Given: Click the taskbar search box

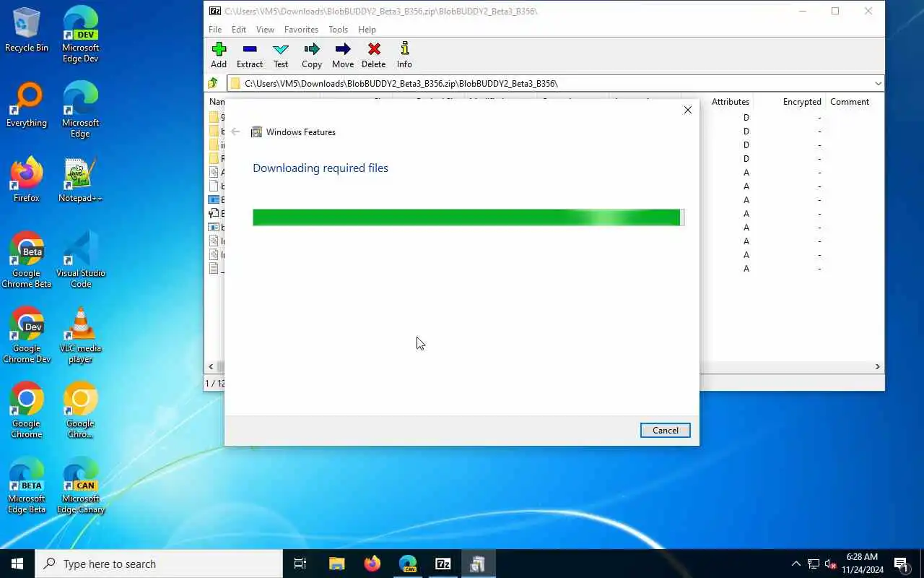Looking at the screenshot, I should click(x=159, y=564).
